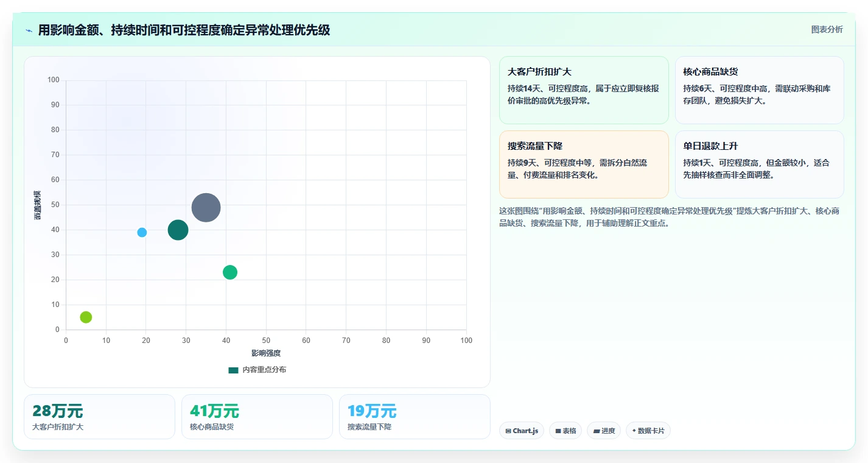Click the 41万元 data card
The height and width of the screenshot is (463, 868).
(x=257, y=417)
